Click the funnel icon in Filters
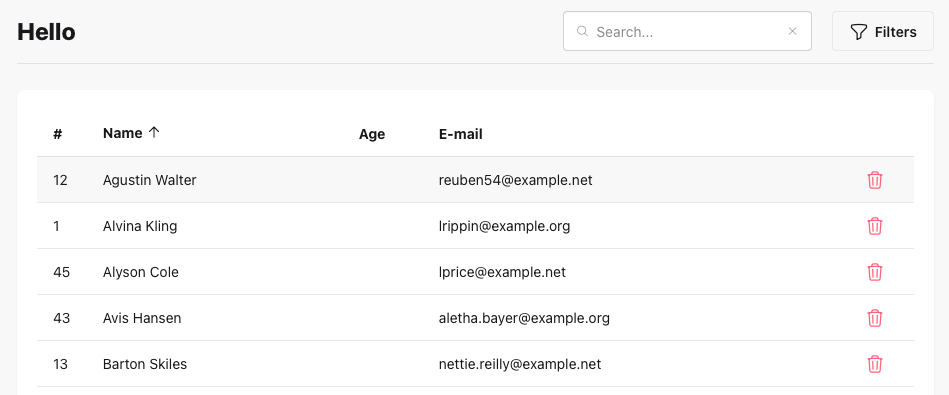949x395 pixels. pyautogui.click(x=859, y=32)
